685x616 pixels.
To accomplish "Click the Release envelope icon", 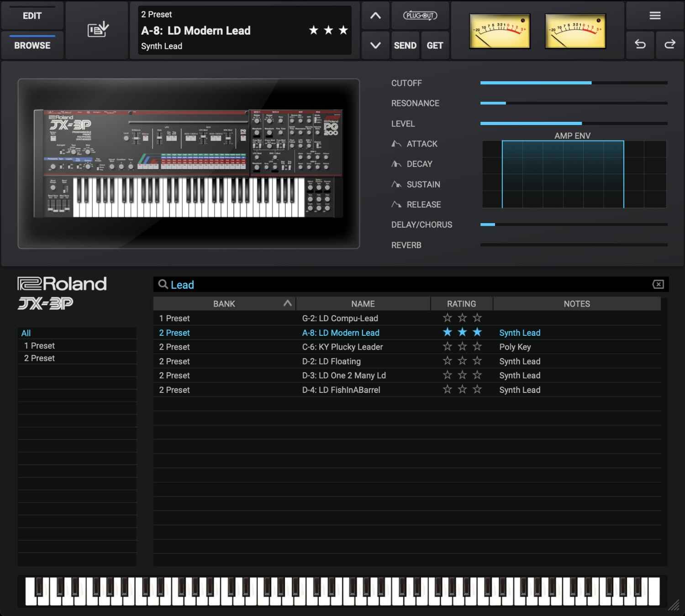I will [x=396, y=204].
